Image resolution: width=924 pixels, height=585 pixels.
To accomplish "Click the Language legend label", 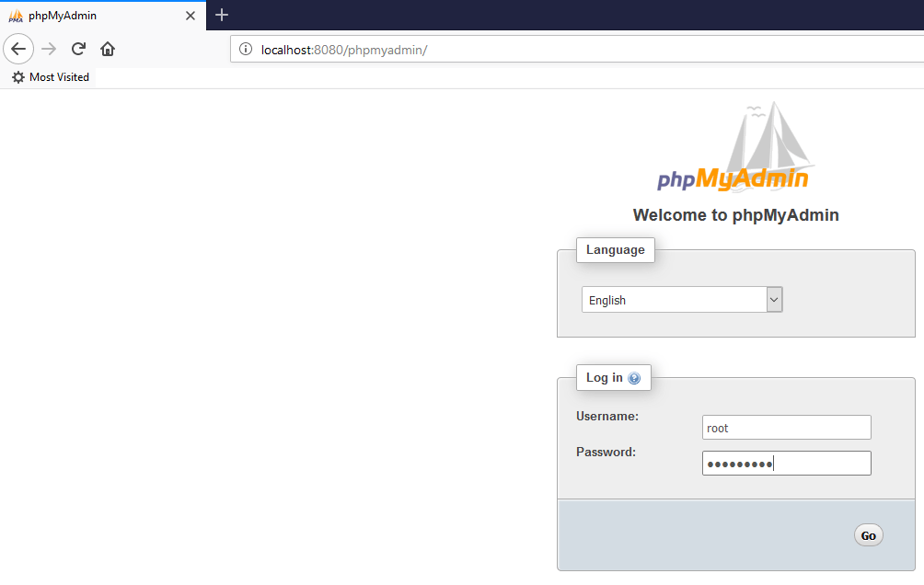I will tap(615, 250).
